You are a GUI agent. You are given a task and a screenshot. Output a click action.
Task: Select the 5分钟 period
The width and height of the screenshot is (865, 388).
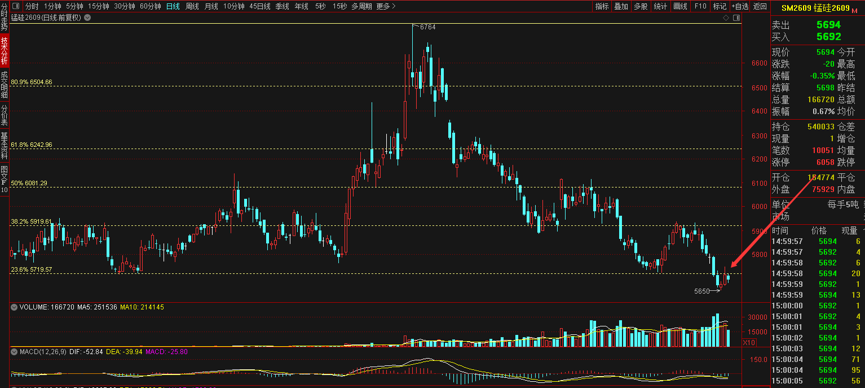(74, 7)
